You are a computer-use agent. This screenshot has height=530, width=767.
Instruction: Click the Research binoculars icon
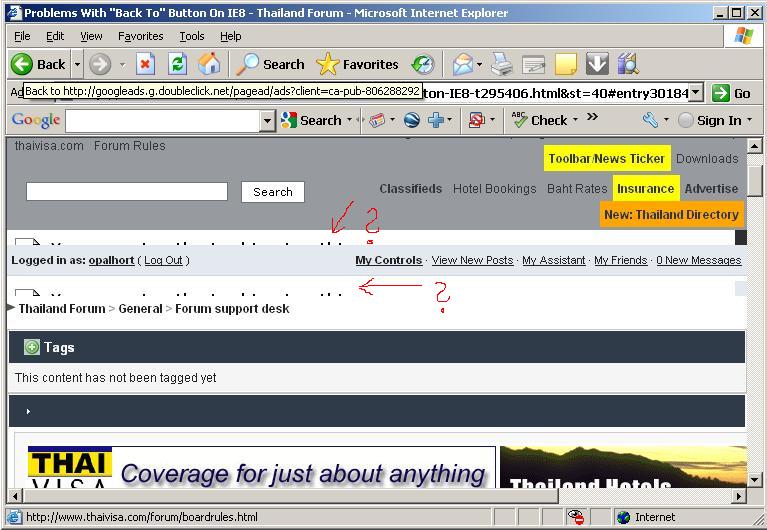[x=628, y=64]
